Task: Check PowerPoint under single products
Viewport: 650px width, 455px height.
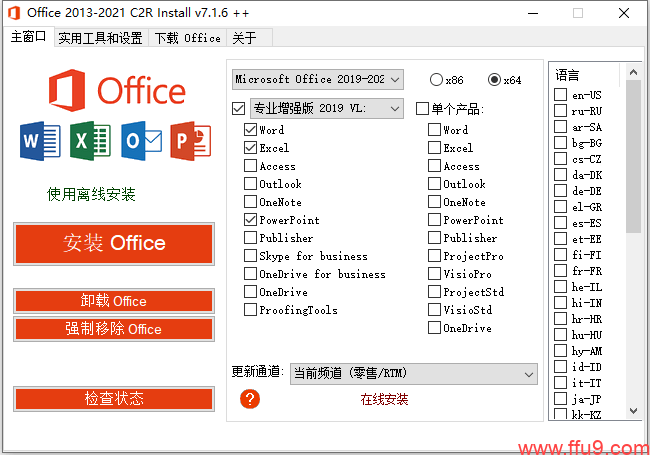Action: click(434, 220)
